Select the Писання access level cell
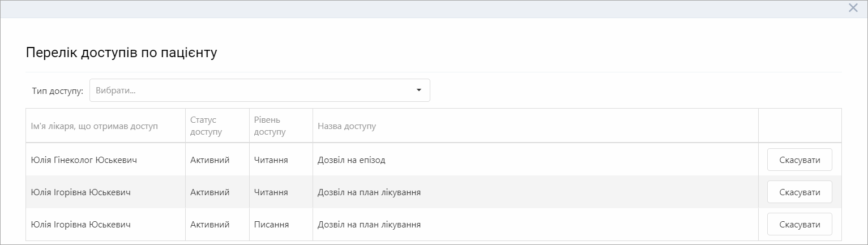Viewport: 868px width, 245px height. coord(271,225)
